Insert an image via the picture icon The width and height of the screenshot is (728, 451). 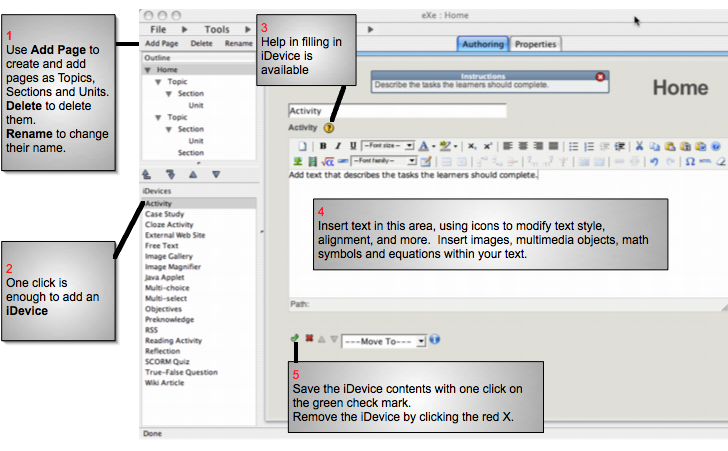pos(298,161)
